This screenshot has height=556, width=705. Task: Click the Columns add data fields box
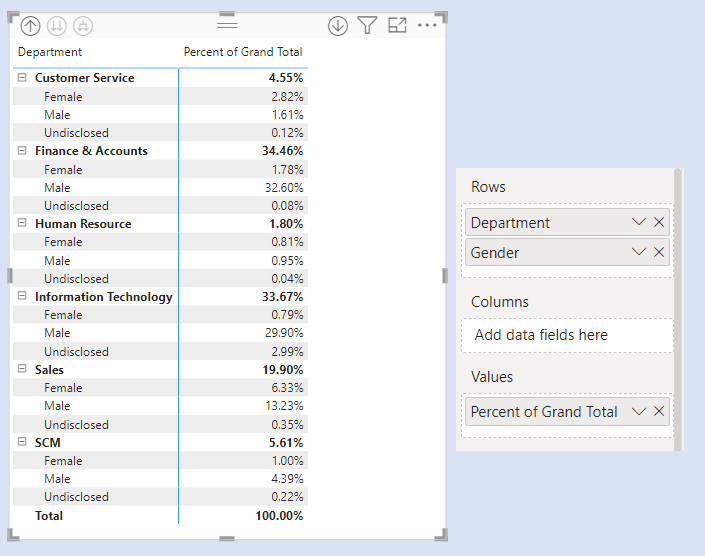pyautogui.click(x=567, y=335)
